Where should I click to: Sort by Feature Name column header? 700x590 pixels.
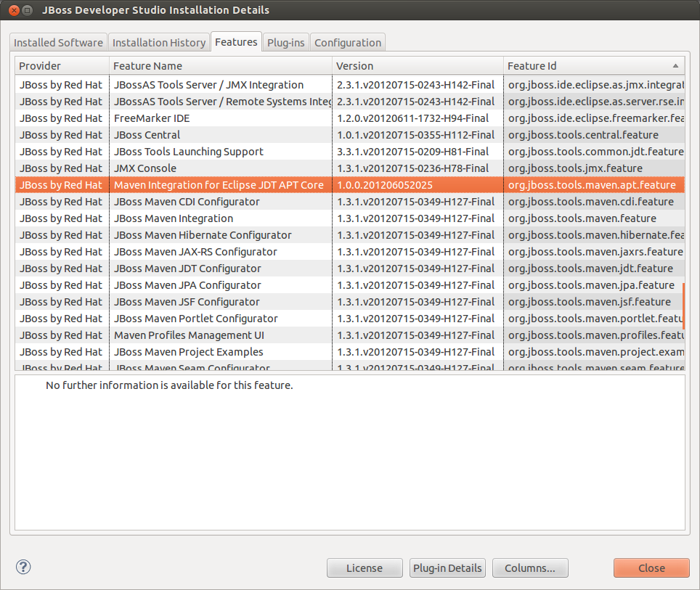click(x=221, y=65)
